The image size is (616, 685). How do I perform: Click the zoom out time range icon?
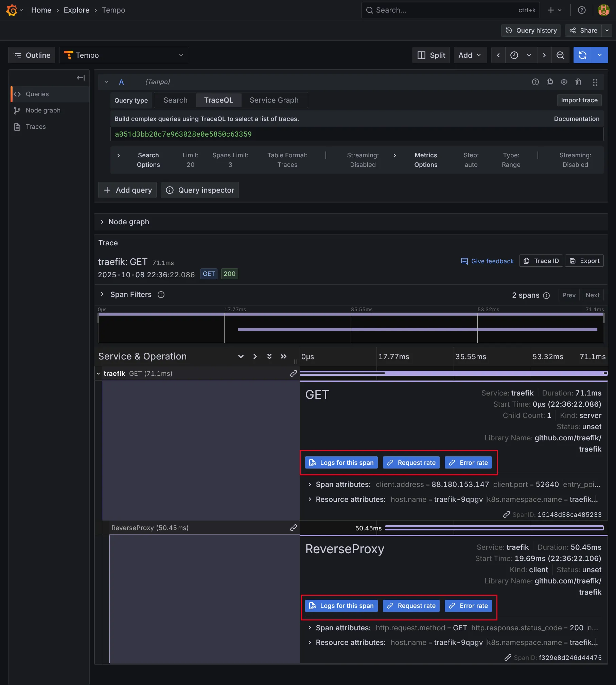[560, 55]
